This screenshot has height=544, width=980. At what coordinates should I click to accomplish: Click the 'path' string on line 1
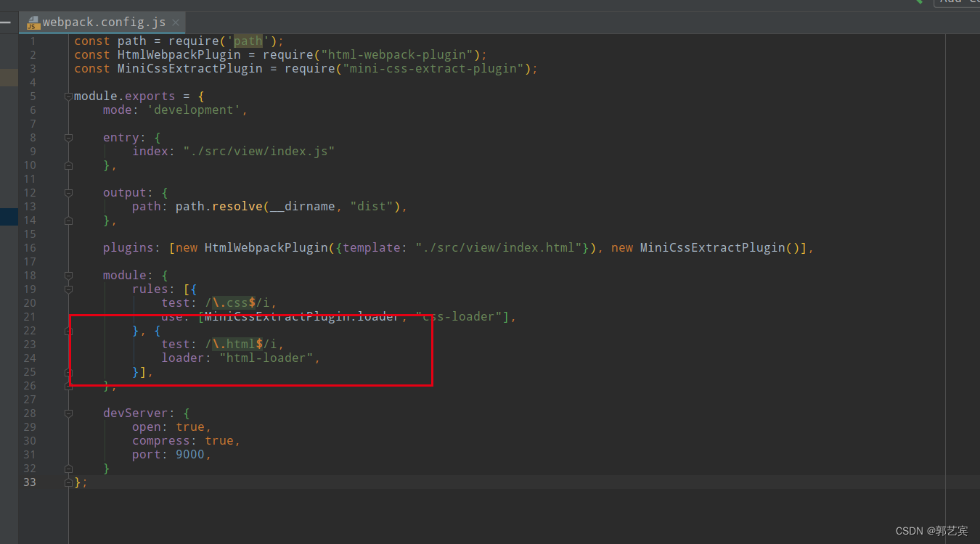(x=248, y=41)
